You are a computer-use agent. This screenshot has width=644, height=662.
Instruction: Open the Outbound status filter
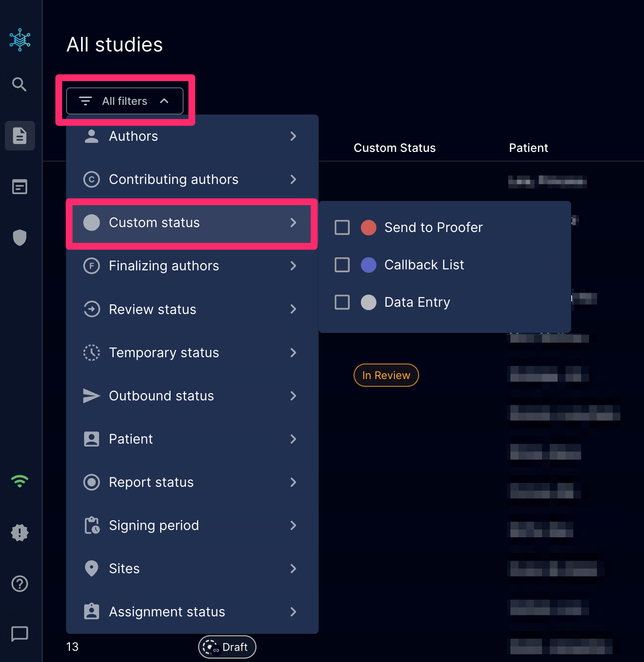pyautogui.click(x=192, y=396)
